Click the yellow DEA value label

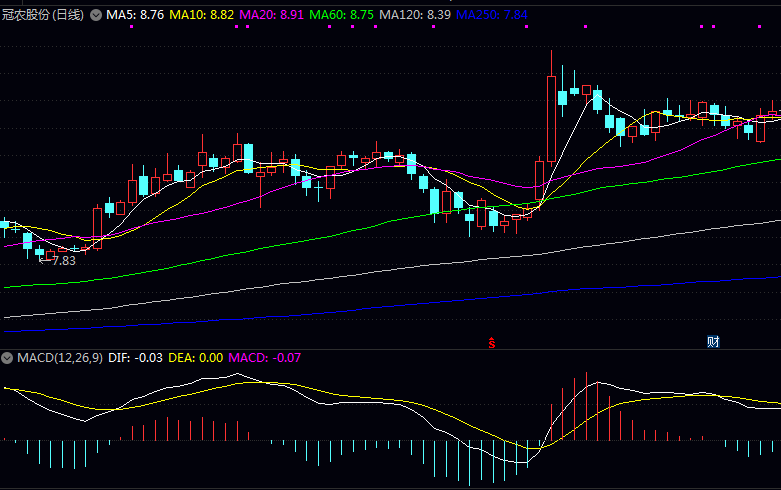195,357
